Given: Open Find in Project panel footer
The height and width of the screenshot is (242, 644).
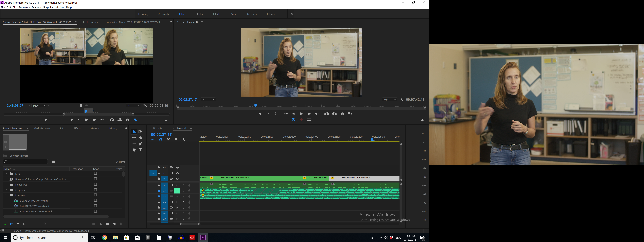Looking at the screenshot, I should [x=101, y=224].
